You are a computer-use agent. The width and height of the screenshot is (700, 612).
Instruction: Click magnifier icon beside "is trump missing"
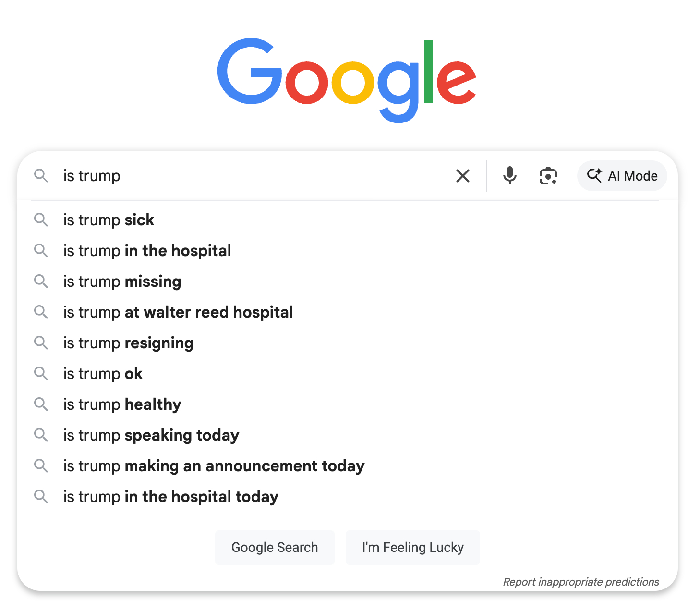pos(41,282)
